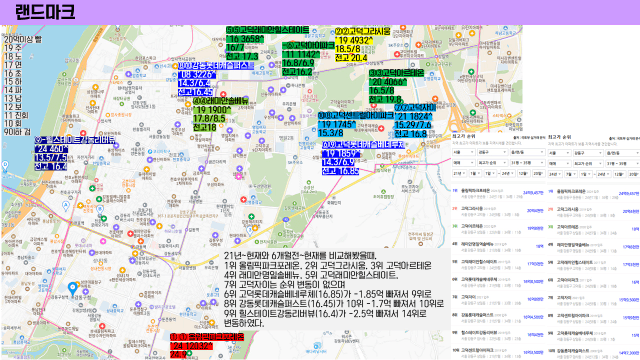Screen dimensions: 640x360
Task: Click the blue 고덕롯데캐슬베네루체 map label
Action: coord(363,158)
